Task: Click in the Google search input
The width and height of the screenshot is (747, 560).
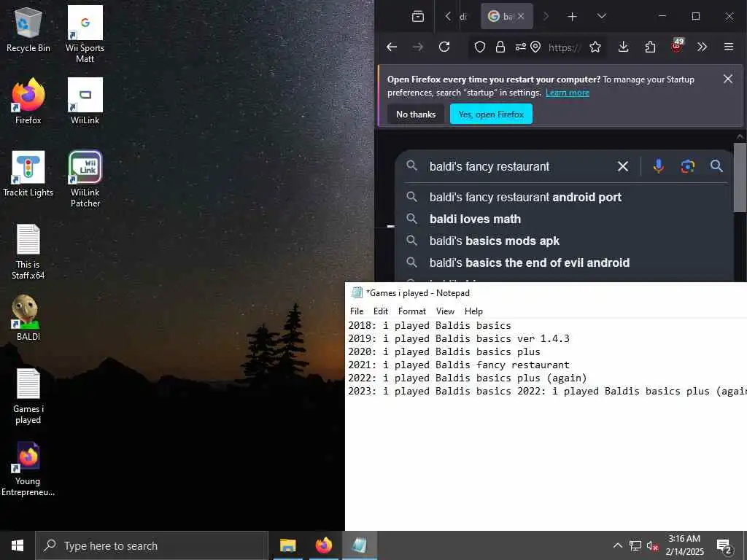Action: coord(519,166)
